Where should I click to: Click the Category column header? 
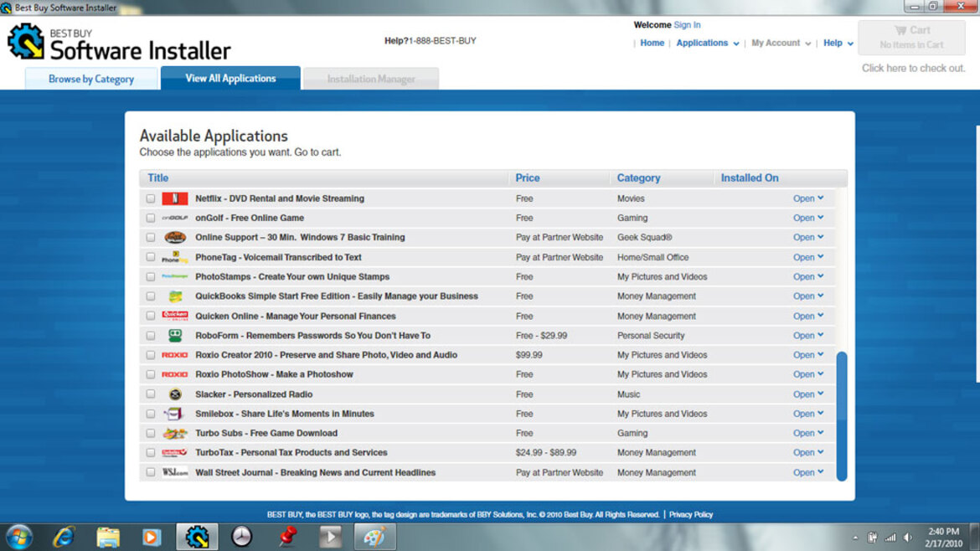click(x=639, y=178)
